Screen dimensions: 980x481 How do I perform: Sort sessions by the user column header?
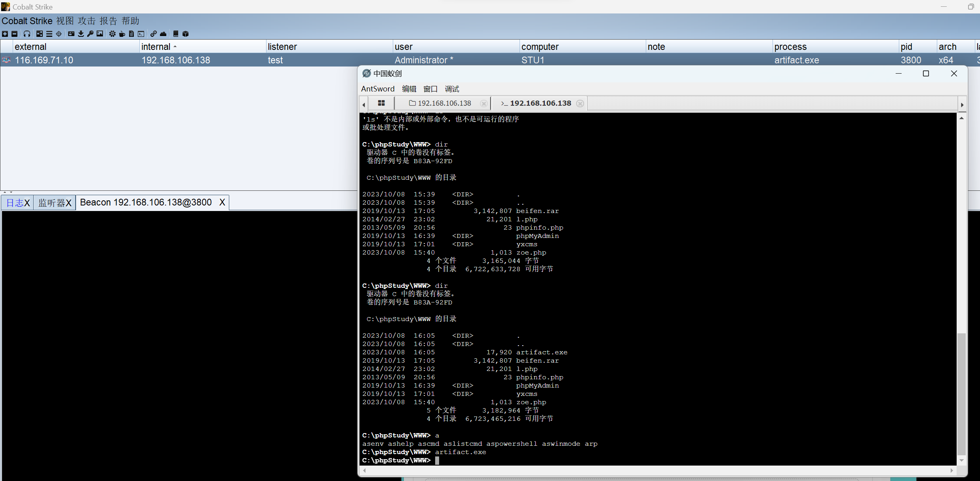(456, 47)
